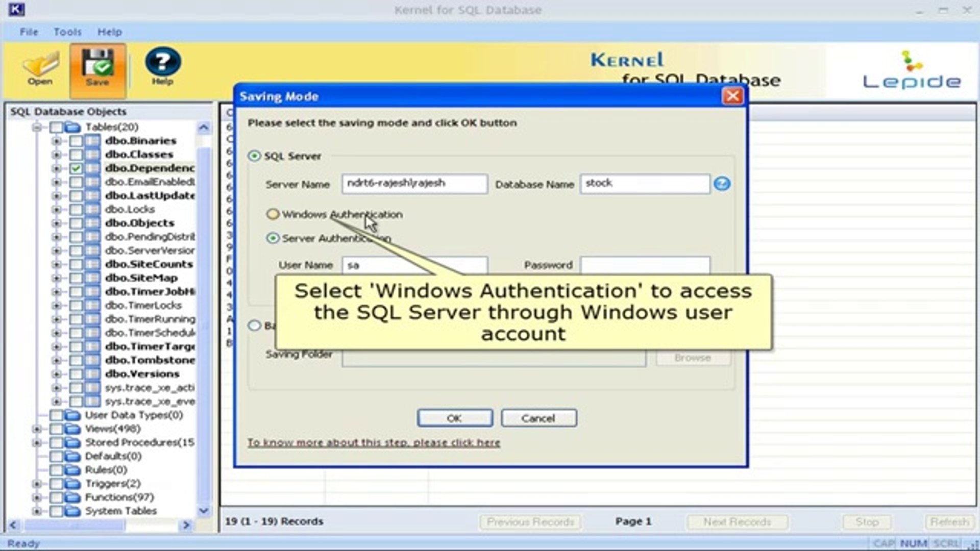Click the Password input field

(645, 265)
